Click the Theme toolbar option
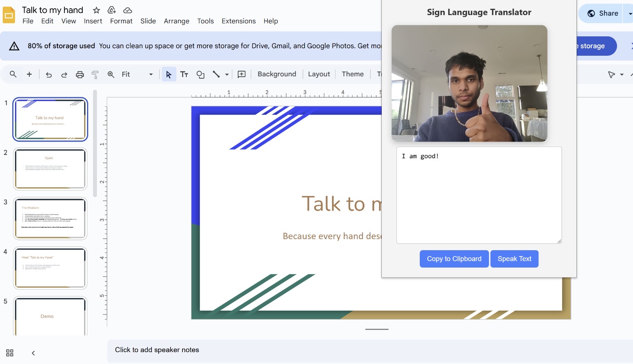The height and width of the screenshot is (364, 633). click(352, 74)
